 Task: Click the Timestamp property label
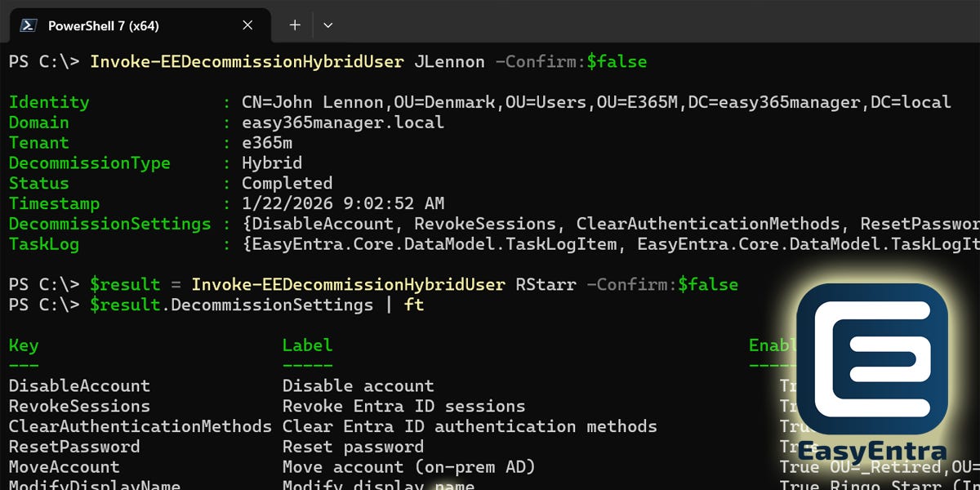click(x=54, y=204)
